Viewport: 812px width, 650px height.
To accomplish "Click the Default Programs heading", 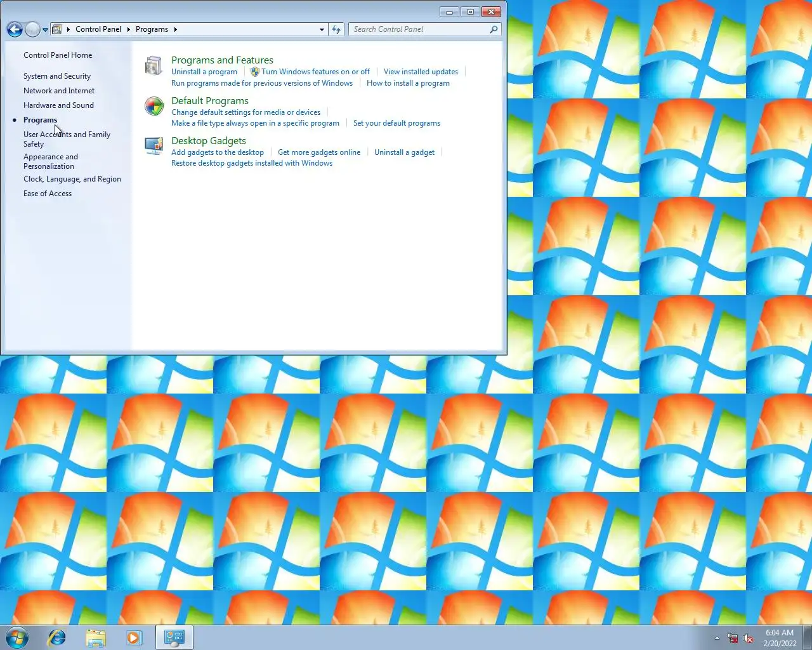I will (x=210, y=101).
